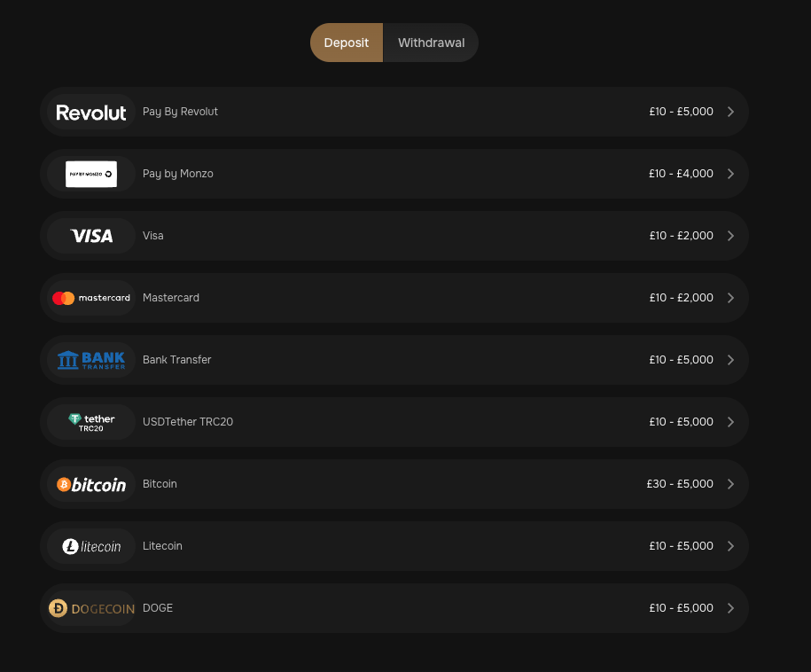Click the Dogecoin logo

coord(91,608)
